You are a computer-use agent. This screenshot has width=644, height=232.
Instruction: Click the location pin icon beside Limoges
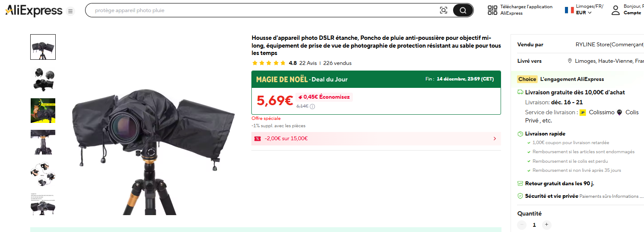tap(570, 61)
